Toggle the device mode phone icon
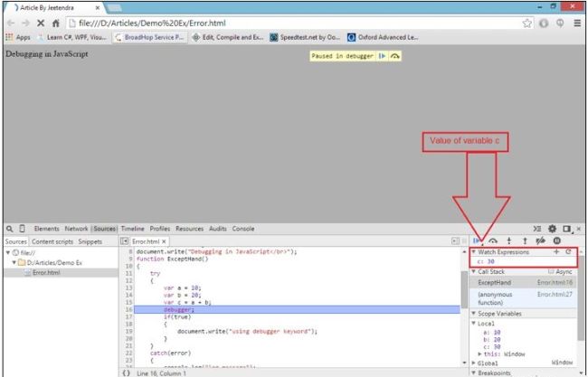 tap(22, 229)
